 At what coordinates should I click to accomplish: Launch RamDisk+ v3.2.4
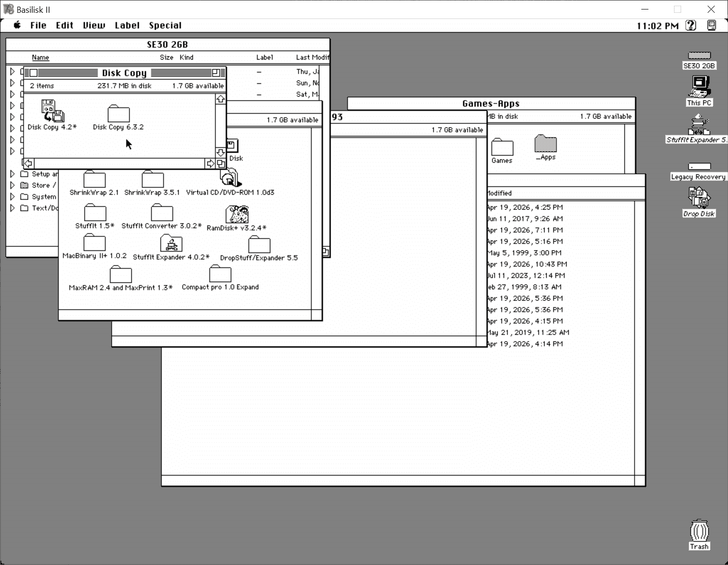[x=237, y=215]
